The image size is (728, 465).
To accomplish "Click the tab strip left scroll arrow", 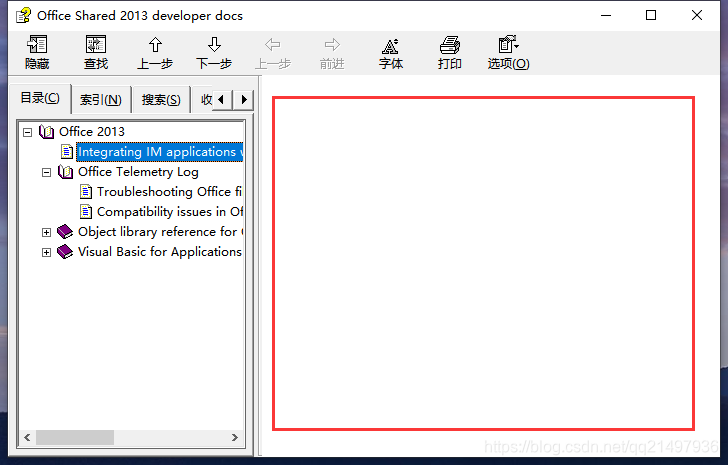I will point(221,99).
